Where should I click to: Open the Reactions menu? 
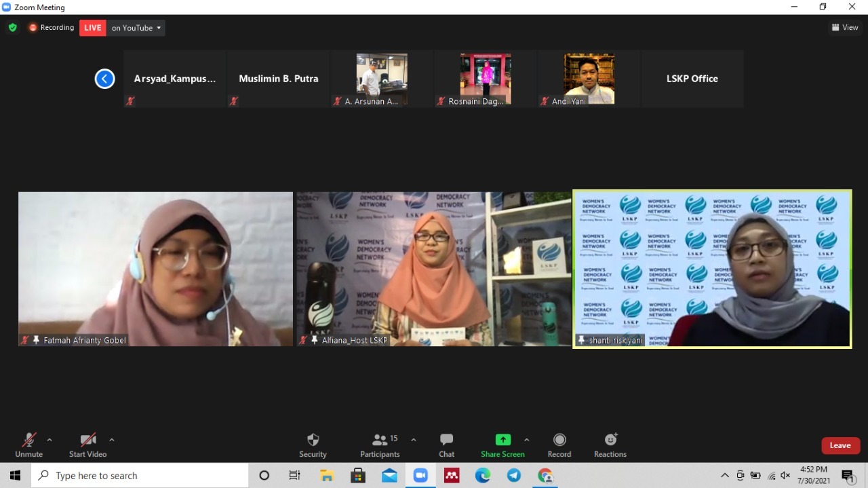pyautogui.click(x=610, y=445)
